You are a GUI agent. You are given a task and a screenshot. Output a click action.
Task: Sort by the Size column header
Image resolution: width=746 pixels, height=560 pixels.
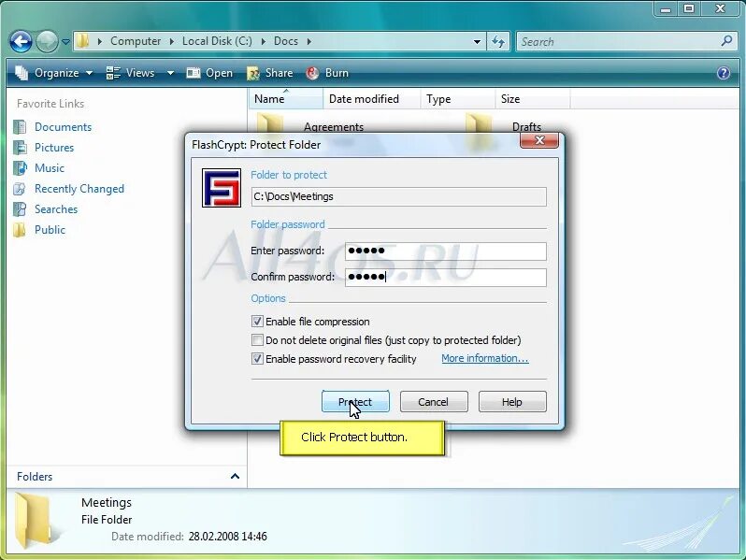(532, 99)
